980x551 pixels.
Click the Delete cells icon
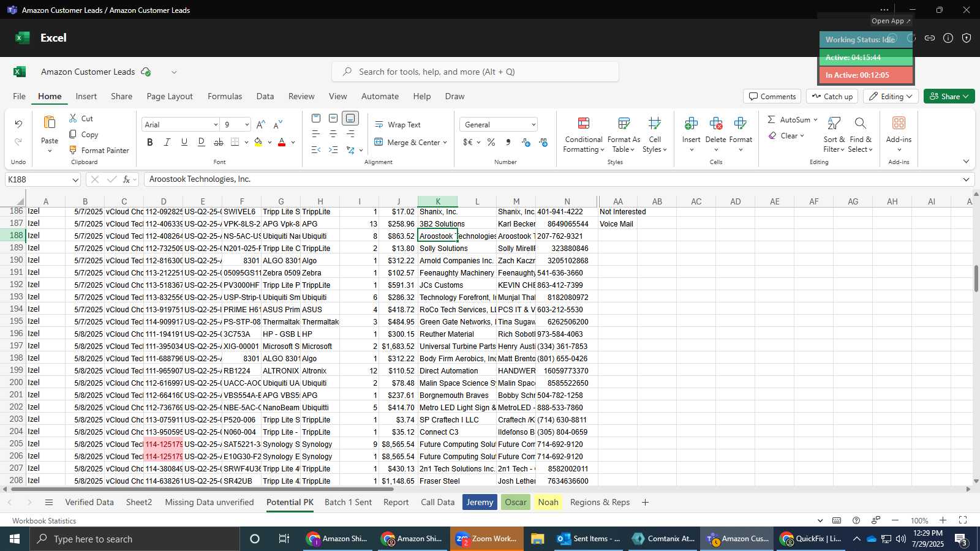point(715,124)
